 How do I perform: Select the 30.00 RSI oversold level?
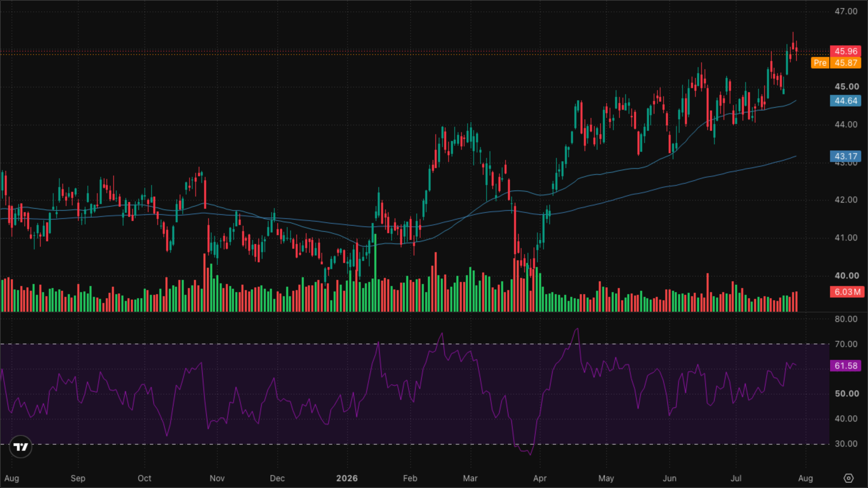(846, 444)
